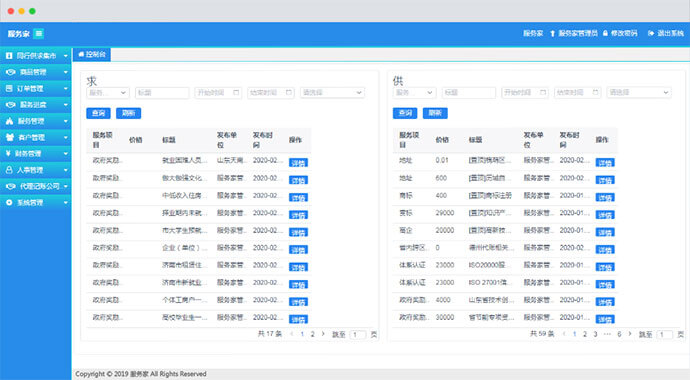Click the 共 59 条 total count
The height and width of the screenshot is (380, 690).
tap(542, 334)
